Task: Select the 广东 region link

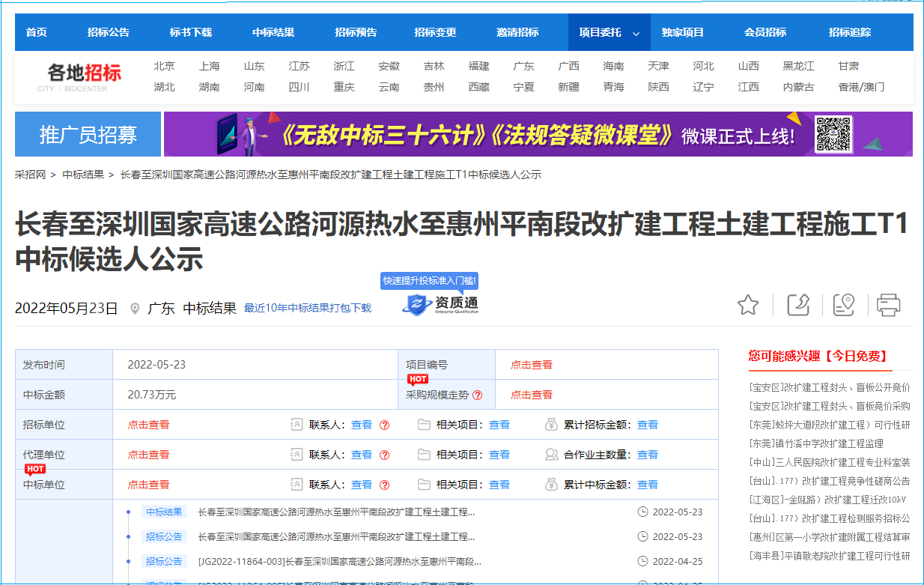Action: click(523, 66)
